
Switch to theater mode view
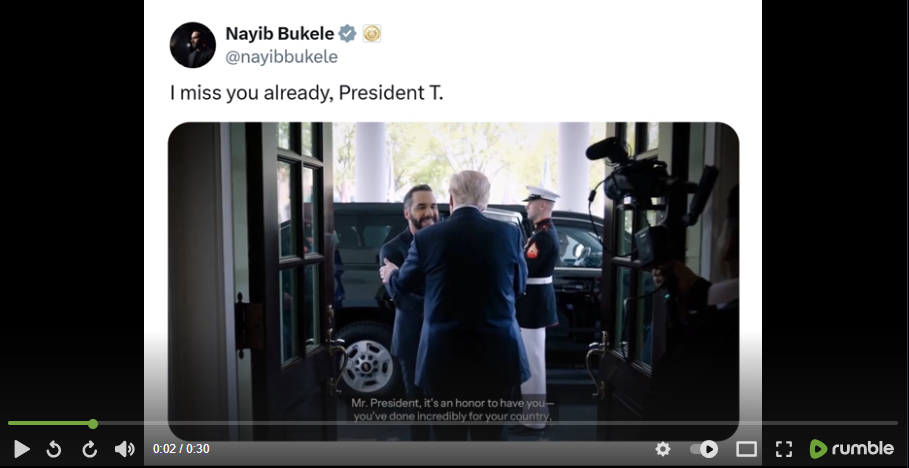(746, 449)
